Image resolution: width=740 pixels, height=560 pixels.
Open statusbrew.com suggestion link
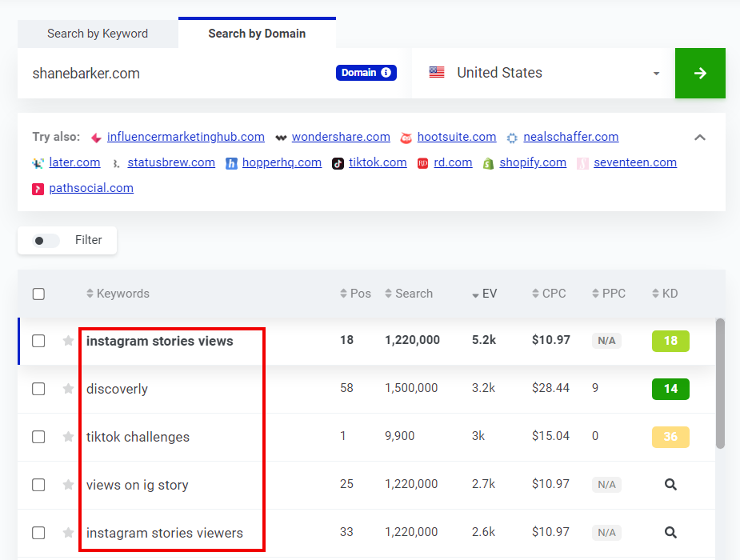[x=171, y=162]
